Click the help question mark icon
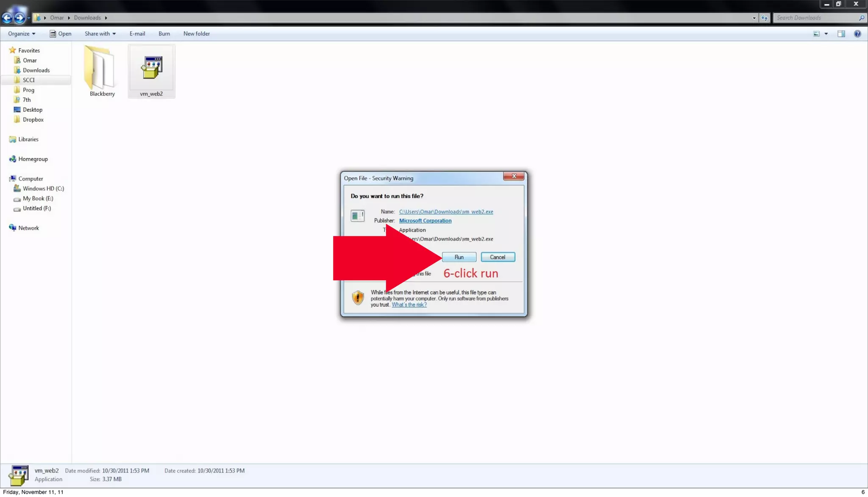Screen dimensions: 868x497 coord(857,34)
